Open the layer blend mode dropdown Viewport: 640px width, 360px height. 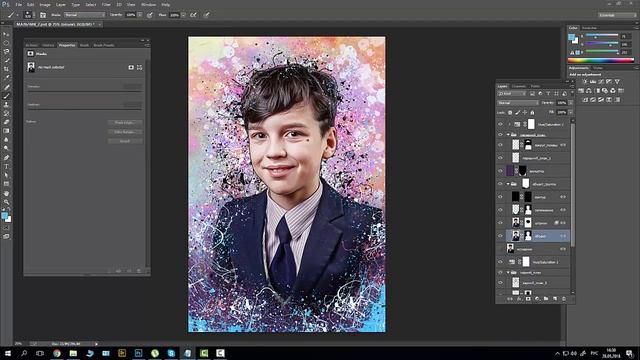click(x=518, y=103)
